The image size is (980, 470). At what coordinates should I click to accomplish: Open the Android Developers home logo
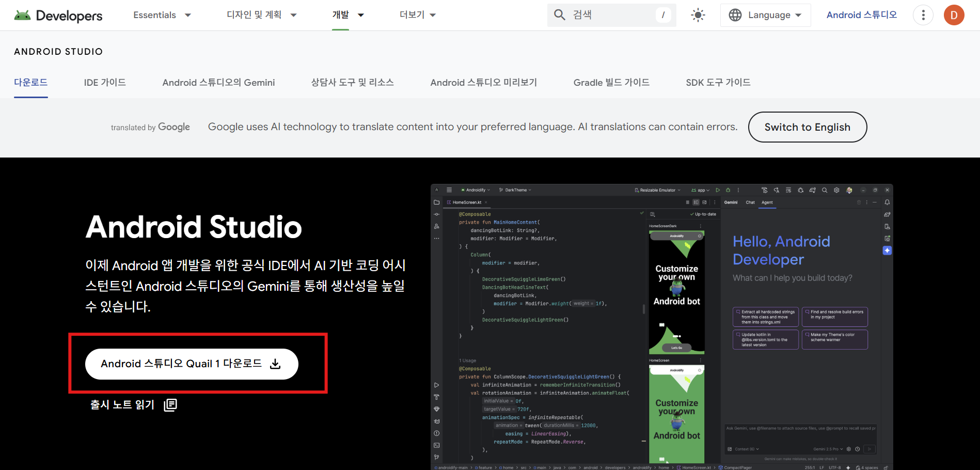point(58,15)
